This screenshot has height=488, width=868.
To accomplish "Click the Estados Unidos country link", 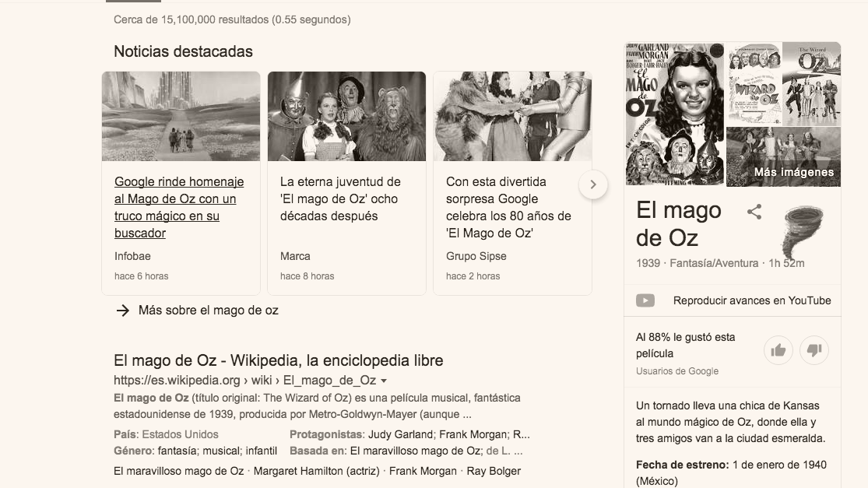I will pos(180,434).
